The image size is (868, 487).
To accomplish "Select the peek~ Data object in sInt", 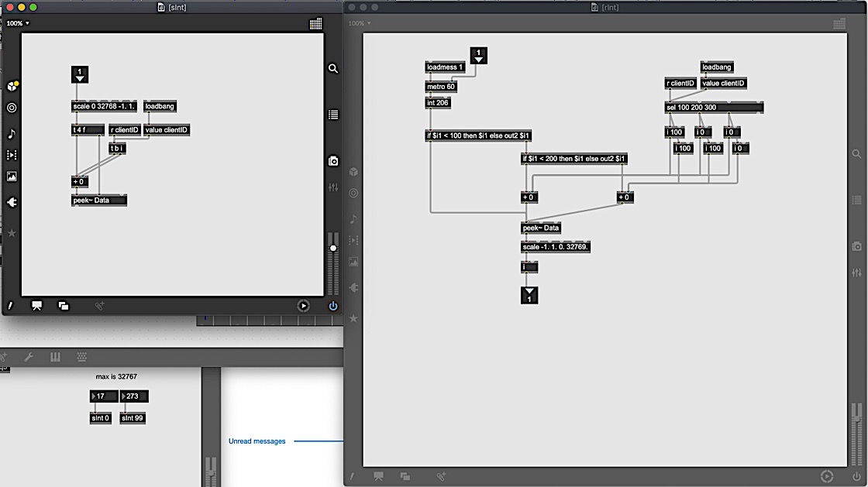I will coord(98,201).
